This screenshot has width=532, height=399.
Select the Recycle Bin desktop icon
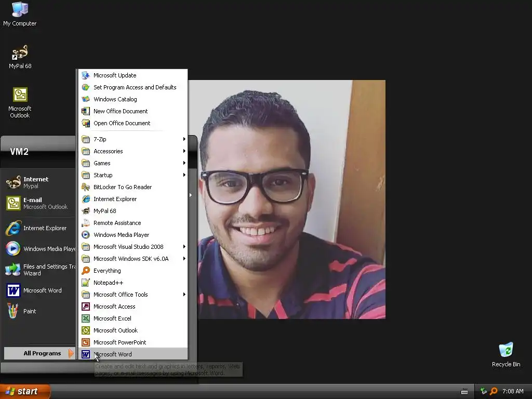tap(506, 355)
